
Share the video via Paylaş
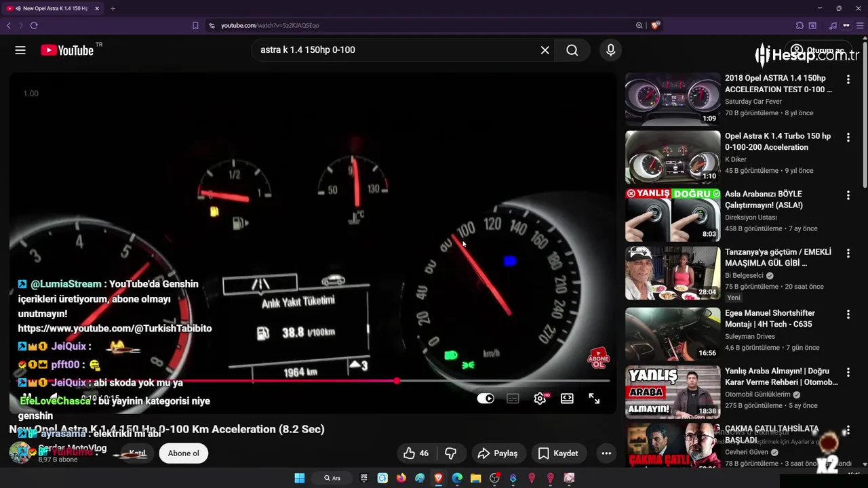coord(498,453)
